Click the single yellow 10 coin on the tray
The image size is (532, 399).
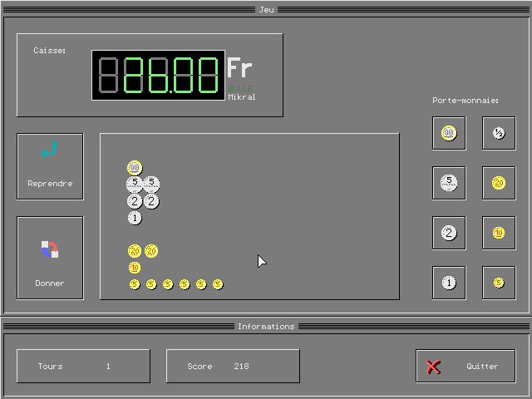coord(135,268)
